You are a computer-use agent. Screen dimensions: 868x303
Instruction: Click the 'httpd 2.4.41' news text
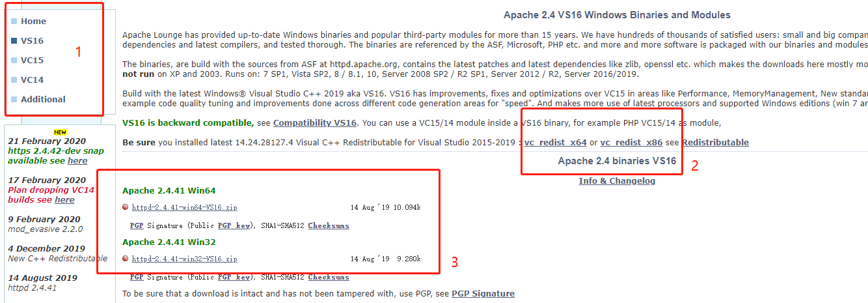33,288
